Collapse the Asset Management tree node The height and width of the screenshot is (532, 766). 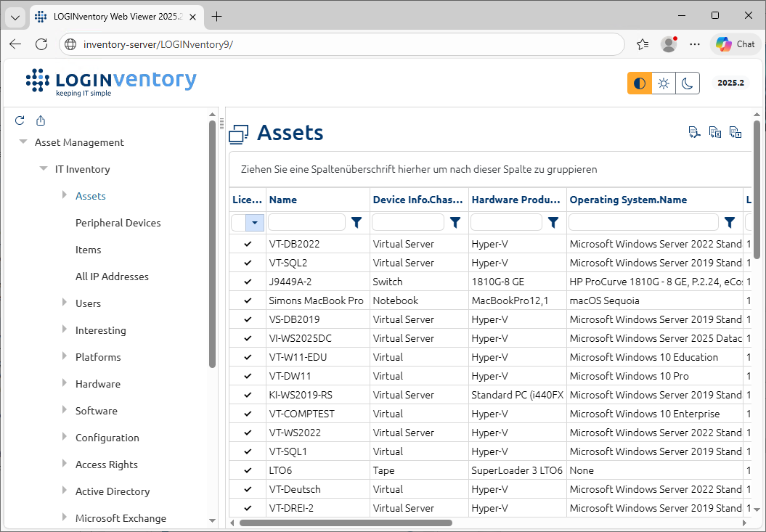23,142
